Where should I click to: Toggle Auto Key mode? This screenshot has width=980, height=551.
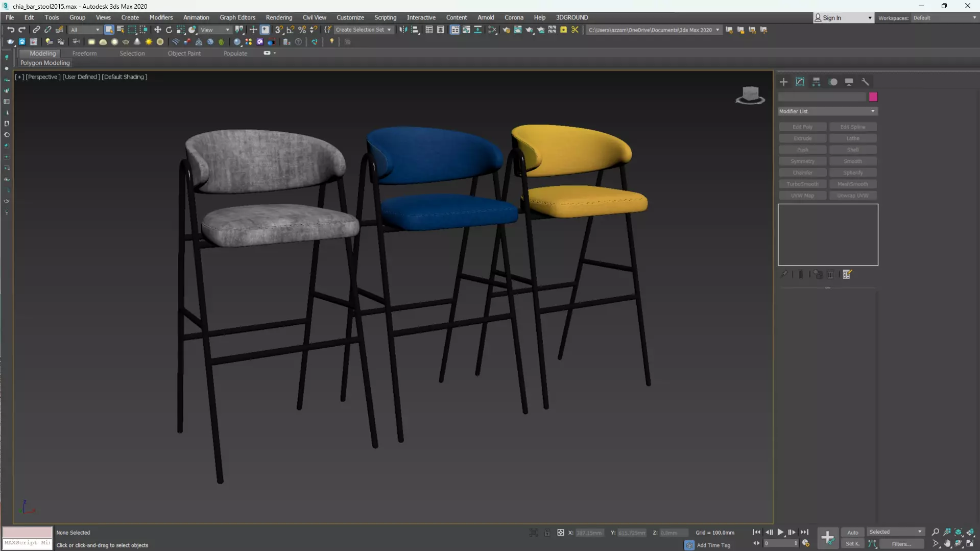coord(852,532)
